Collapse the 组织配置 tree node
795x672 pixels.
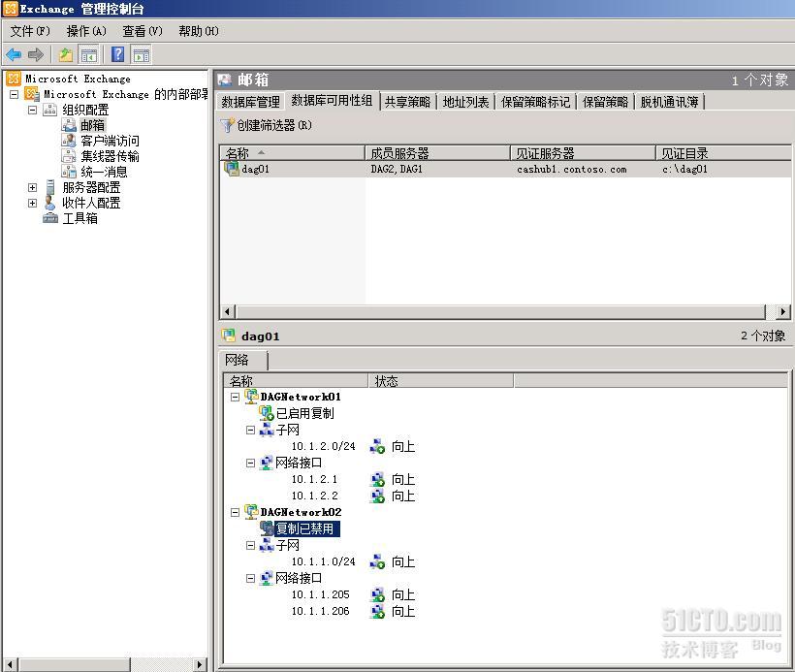(32, 110)
